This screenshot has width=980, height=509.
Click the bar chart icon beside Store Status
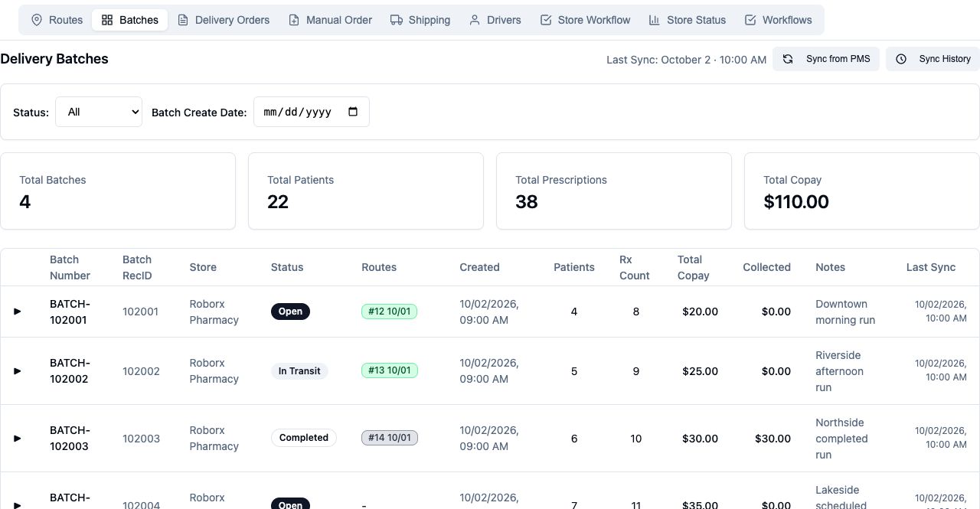pos(655,20)
